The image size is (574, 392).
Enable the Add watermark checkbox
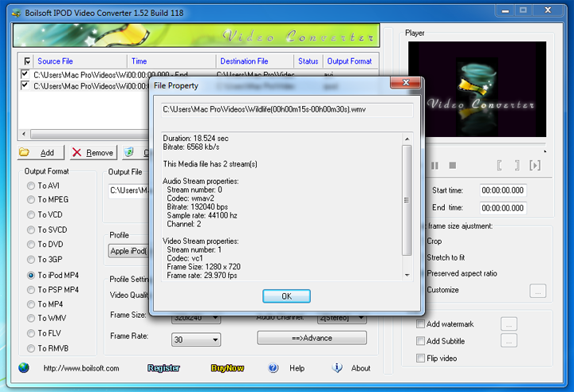point(421,324)
